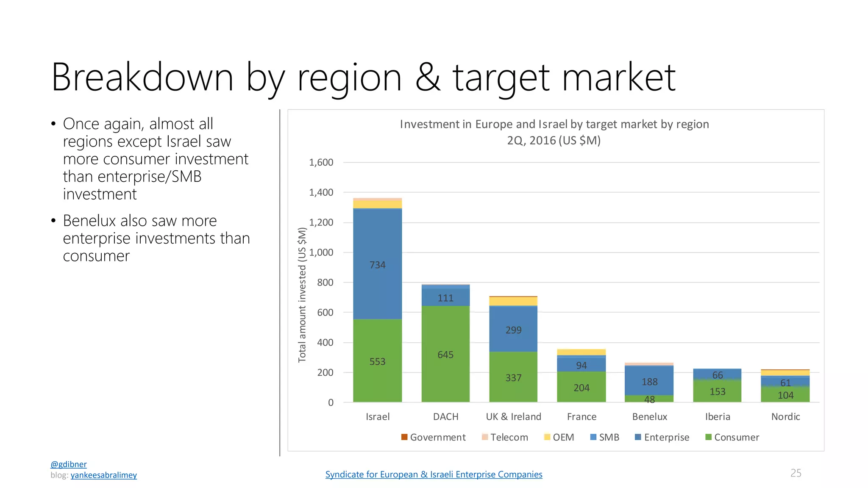This screenshot has height=488, width=868.
Task: Select the UK & Ireland OEM yellow segment
Action: click(513, 301)
